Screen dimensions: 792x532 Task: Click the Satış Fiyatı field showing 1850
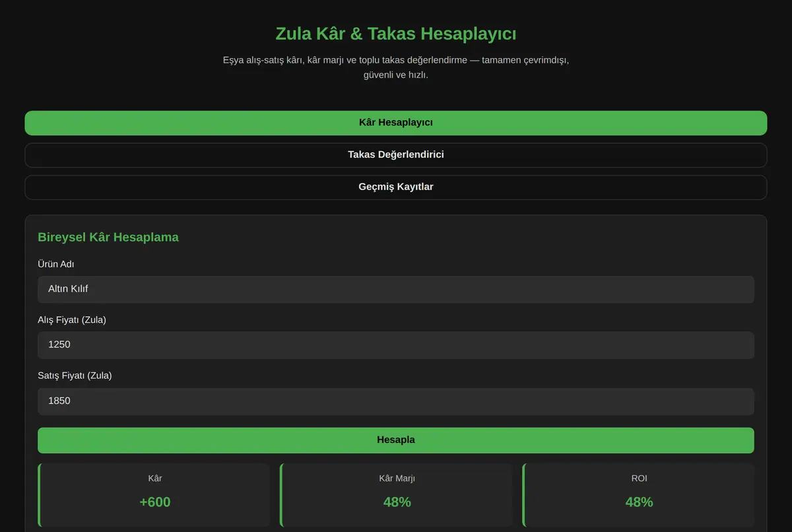pyautogui.click(x=396, y=401)
